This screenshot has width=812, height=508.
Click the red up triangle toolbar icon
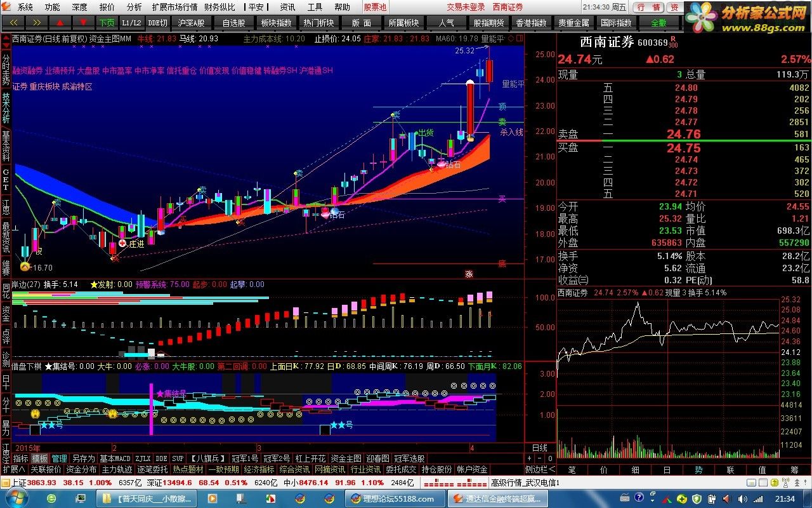coord(61,22)
